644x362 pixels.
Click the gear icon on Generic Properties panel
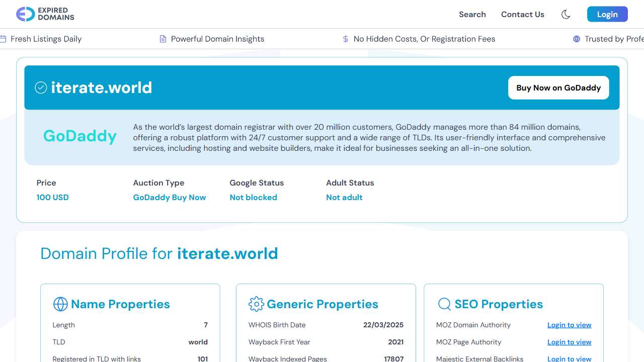point(256,304)
